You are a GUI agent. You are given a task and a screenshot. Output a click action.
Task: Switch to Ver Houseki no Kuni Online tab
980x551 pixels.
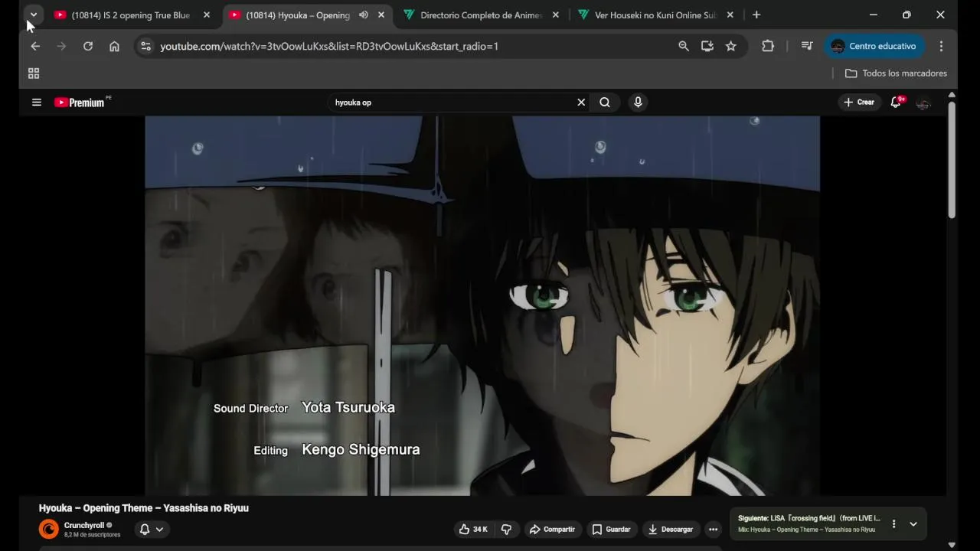(655, 15)
